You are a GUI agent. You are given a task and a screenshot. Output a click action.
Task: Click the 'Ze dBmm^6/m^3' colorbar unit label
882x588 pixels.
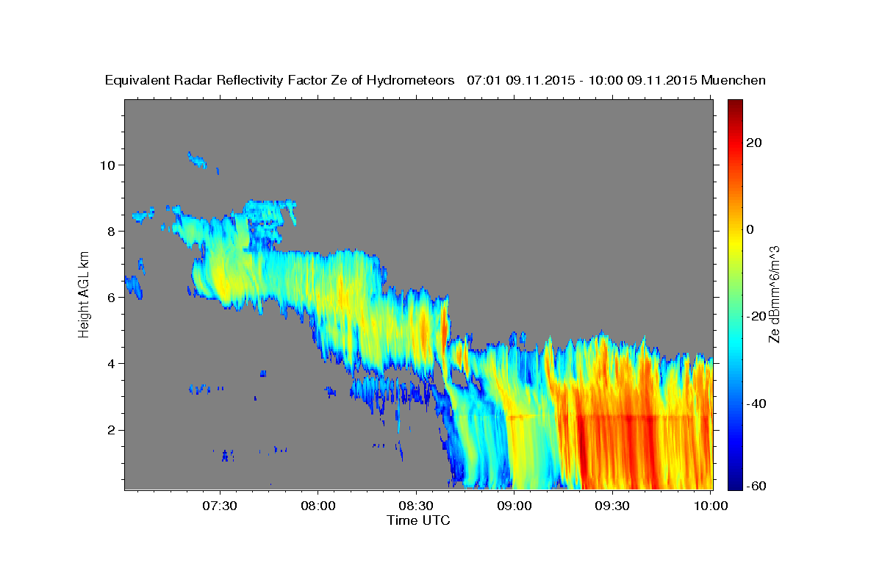[774, 294]
